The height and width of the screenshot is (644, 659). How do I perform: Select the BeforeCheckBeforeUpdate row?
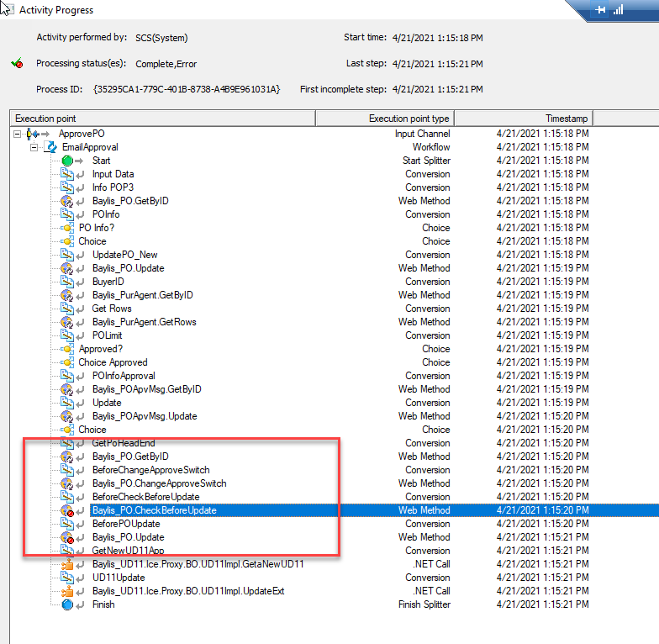335,497
